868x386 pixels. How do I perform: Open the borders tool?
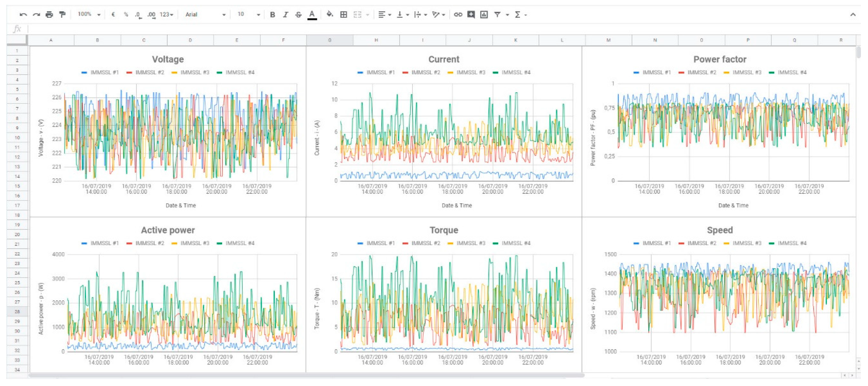(343, 14)
